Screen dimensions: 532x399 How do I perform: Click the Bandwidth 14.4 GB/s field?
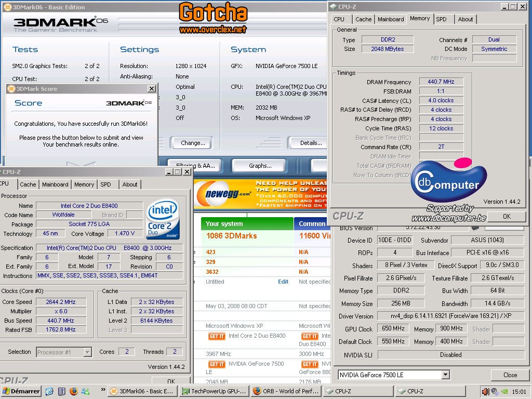pos(497,303)
